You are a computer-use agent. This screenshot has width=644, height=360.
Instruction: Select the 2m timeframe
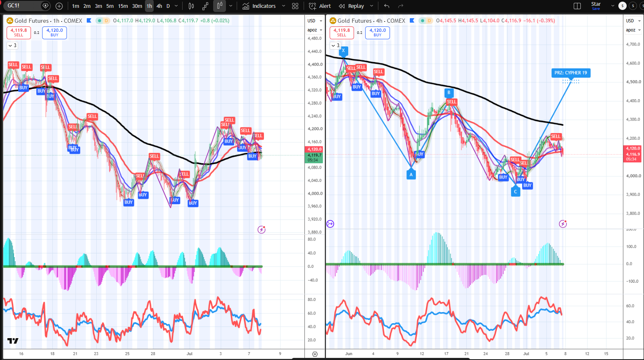pos(87,6)
